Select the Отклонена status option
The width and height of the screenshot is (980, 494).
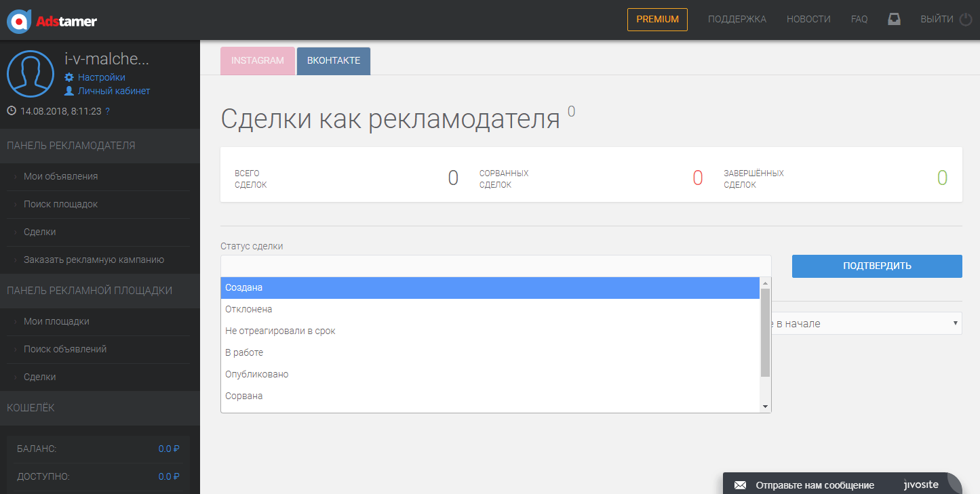click(x=490, y=310)
